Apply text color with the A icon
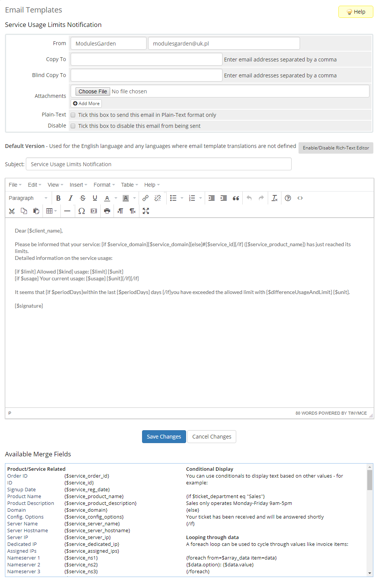 pyautogui.click(x=107, y=198)
